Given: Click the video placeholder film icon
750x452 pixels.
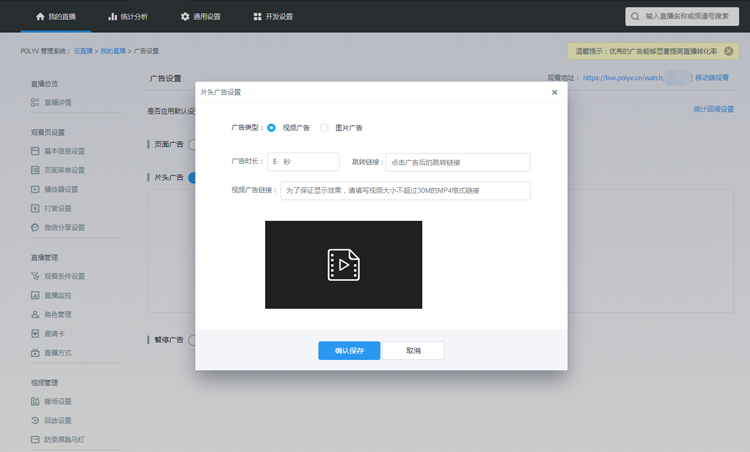Looking at the screenshot, I should 343,265.
